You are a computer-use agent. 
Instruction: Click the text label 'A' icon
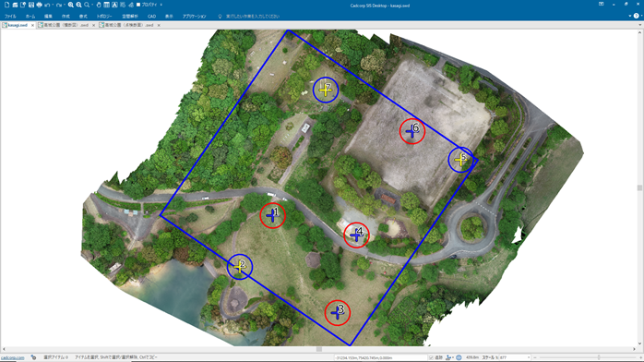[114, 5]
